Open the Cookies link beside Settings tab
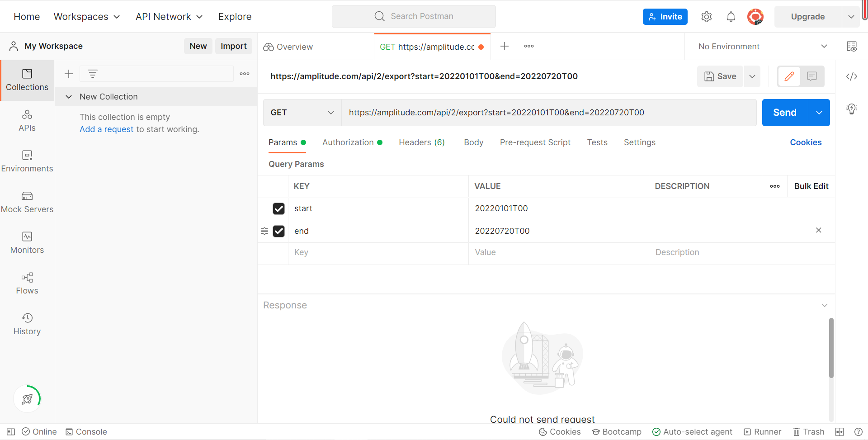This screenshot has width=868, height=440. 806,142
